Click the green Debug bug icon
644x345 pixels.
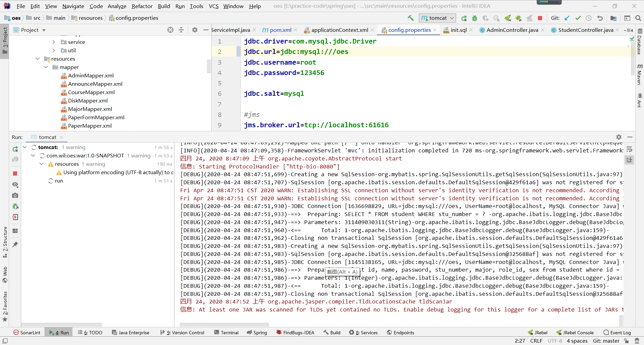click(x=475, y=18)
